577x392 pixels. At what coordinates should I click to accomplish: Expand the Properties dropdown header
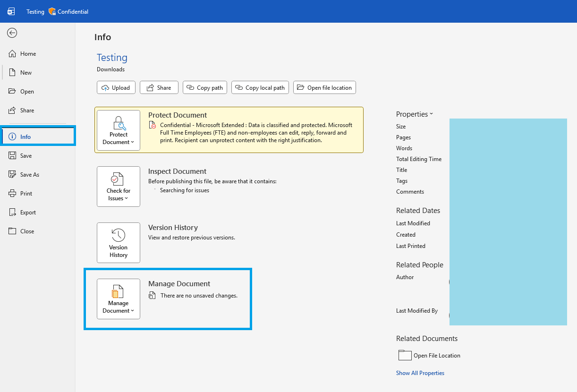pyautogui.click(x=415, y=114)
